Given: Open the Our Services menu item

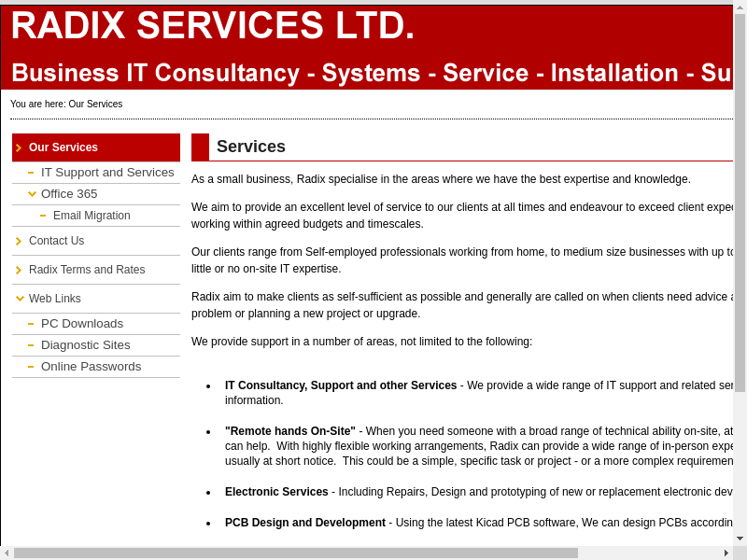Looking at the screenshot, I should click(x=63, y=147).
